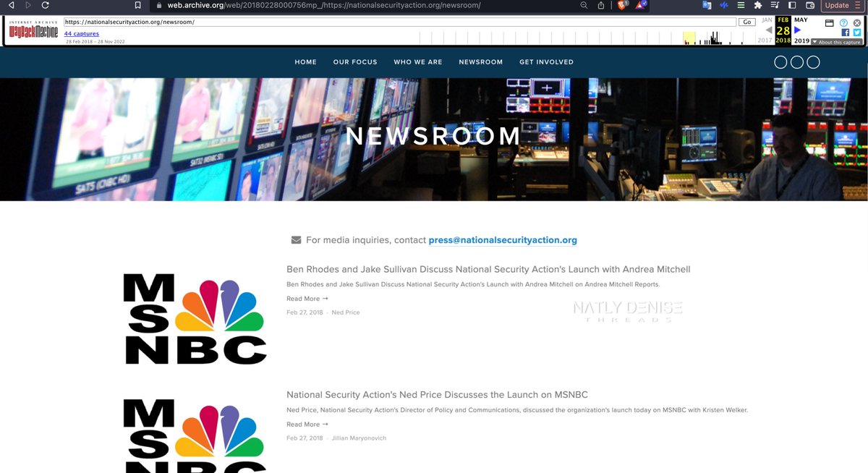Open the media playlist control icon
The height and width of the screenshot is (473, 868).
775,5
